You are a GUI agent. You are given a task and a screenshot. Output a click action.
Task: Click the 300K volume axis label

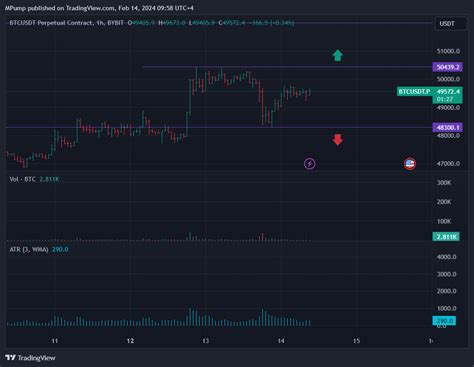pos(444,182)
